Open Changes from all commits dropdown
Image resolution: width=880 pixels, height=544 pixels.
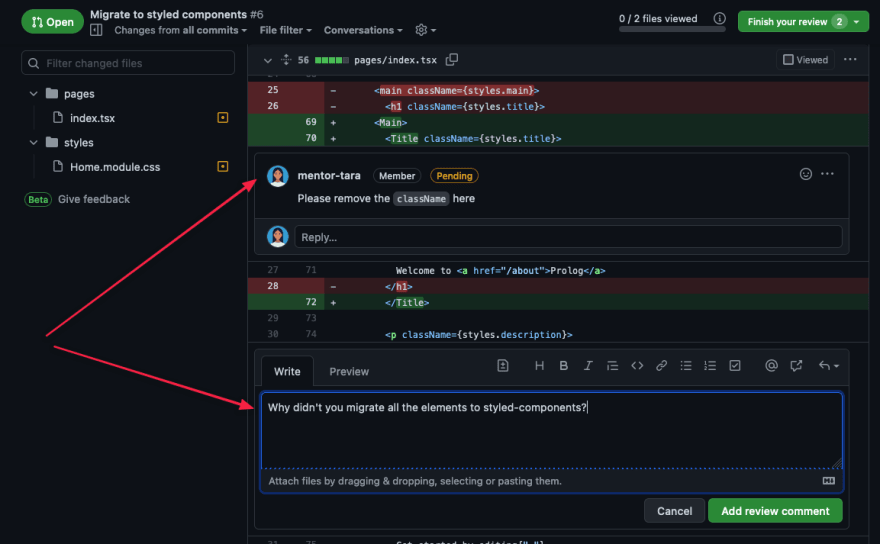coord(180,30)
